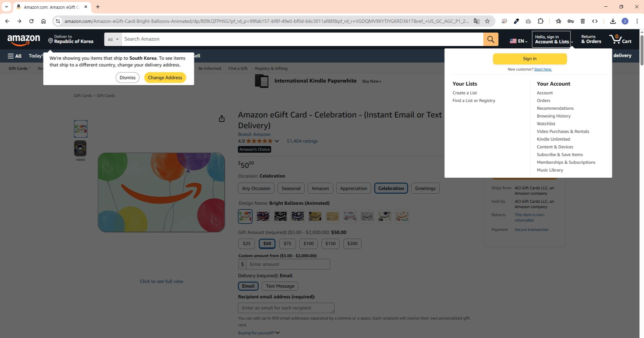Select the Seasonal occasion
The image size is (644, 338).
(291, 188)
